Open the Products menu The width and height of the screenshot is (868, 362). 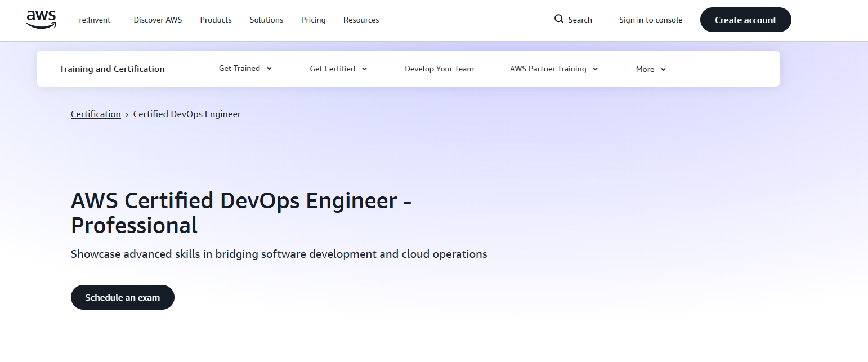pyautogui.click(x=216, y=20)
